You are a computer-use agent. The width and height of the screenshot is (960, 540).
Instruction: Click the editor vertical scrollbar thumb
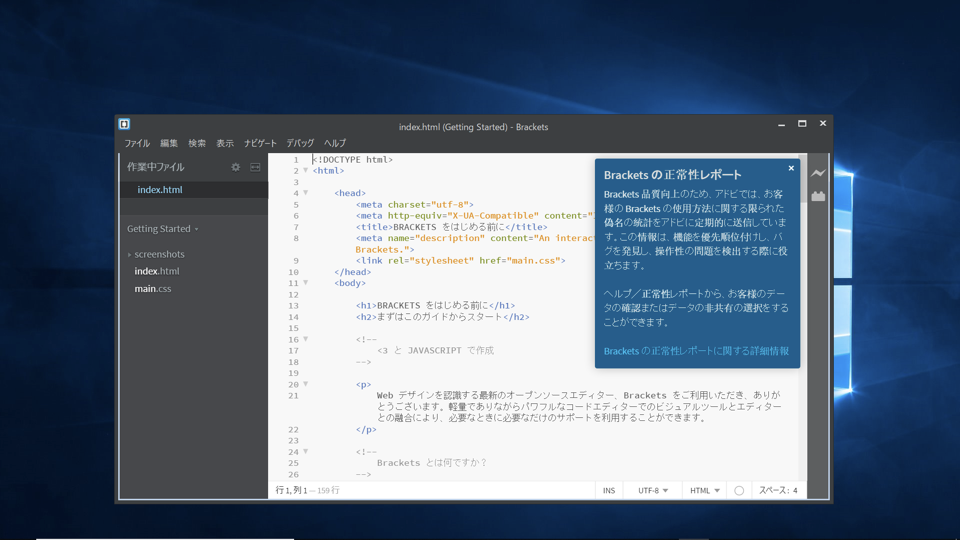803,178
